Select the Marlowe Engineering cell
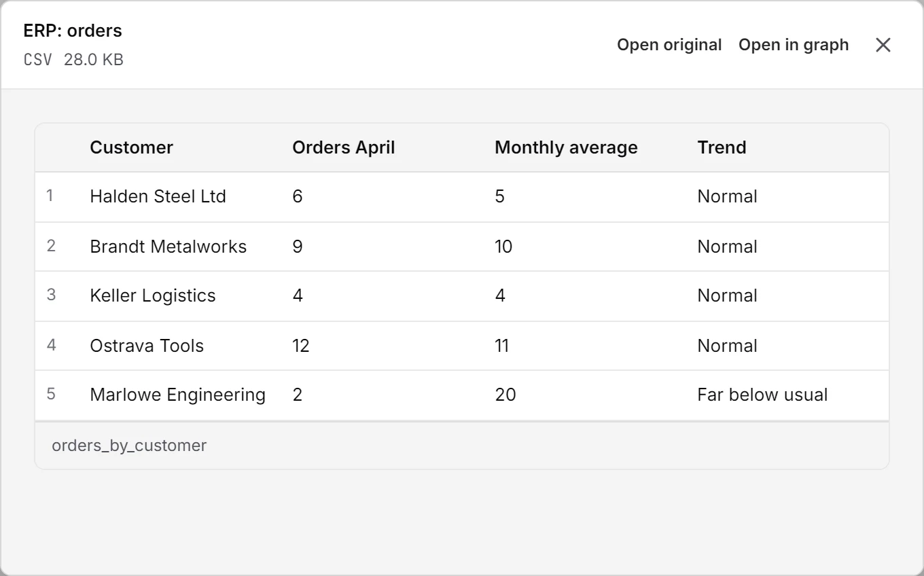 177,395
